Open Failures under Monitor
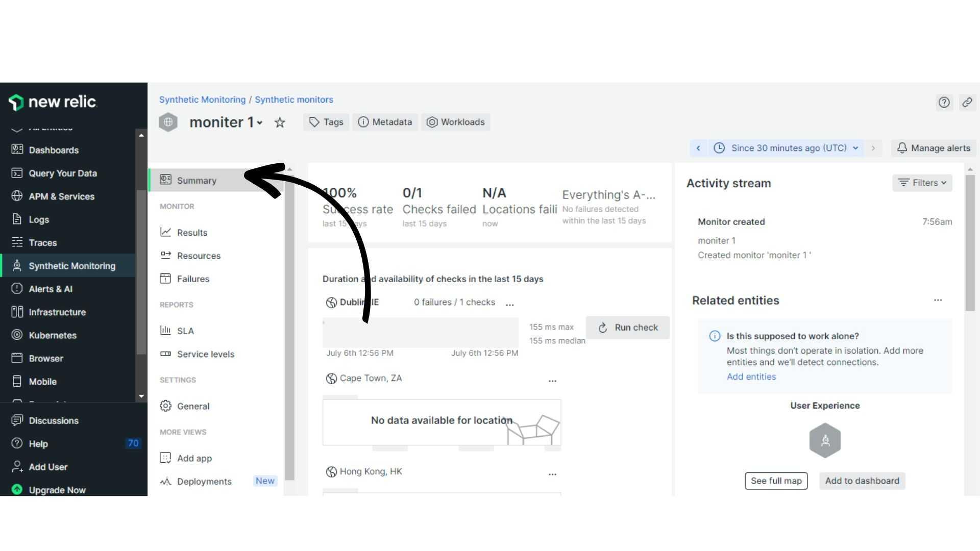The image size is (980, 551). [x=193, y=279]
